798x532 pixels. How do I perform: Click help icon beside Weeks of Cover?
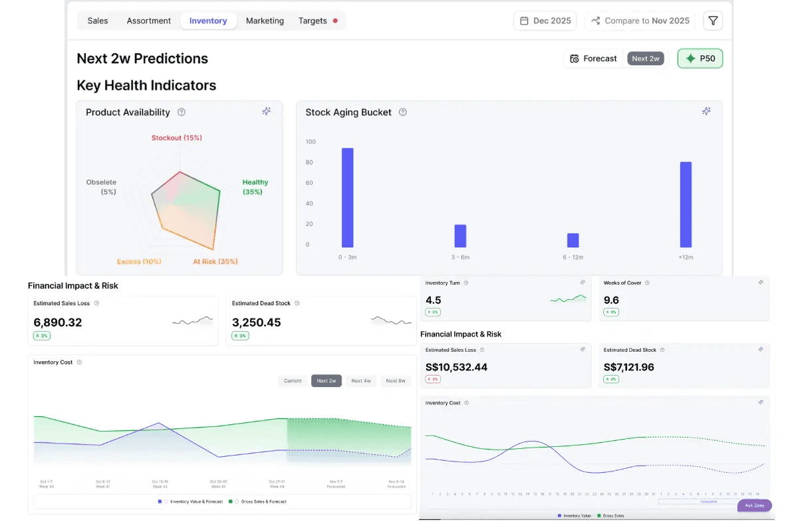click(647, 283)
